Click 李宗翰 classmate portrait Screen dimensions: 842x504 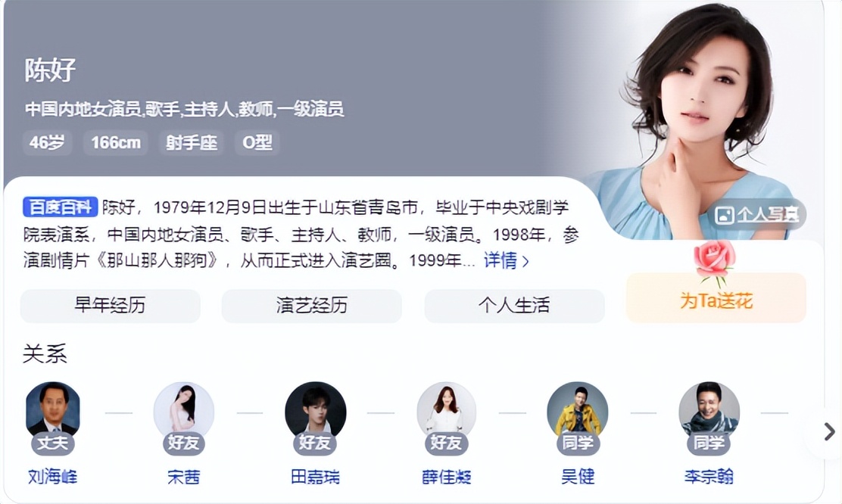pos(709,412)
